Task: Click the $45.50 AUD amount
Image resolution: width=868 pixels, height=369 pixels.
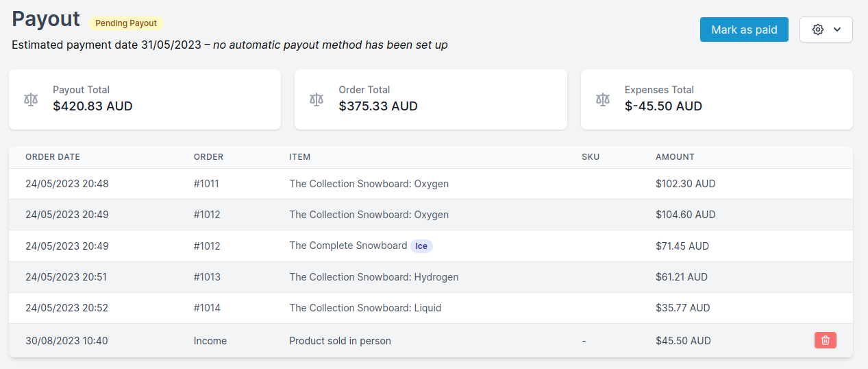Action: click(683, 341)
